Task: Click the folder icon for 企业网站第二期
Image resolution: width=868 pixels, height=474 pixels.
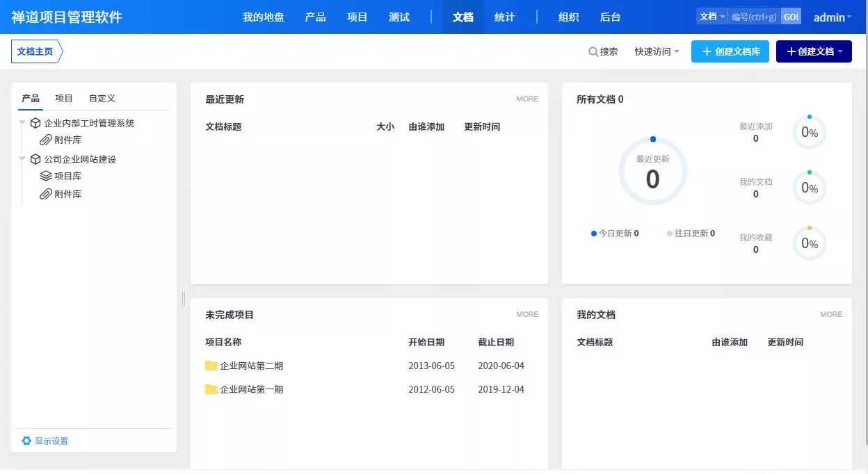Action: tap(211, 366)
